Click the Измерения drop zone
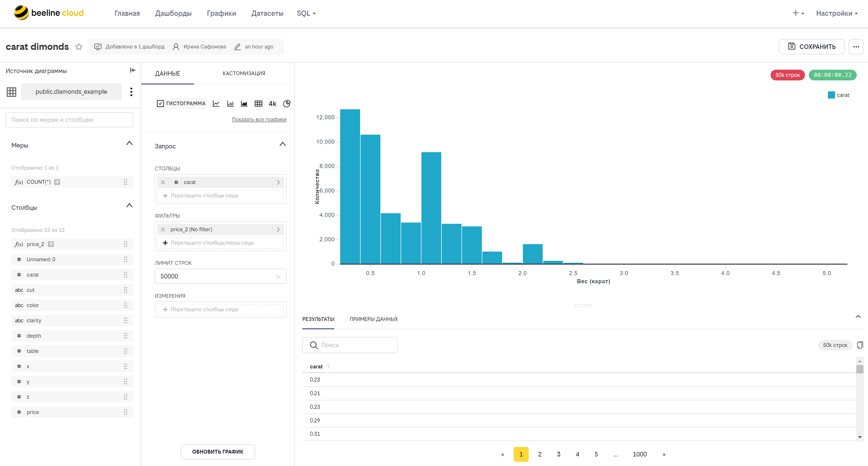The image size is (868, 466). coord(220,309)
